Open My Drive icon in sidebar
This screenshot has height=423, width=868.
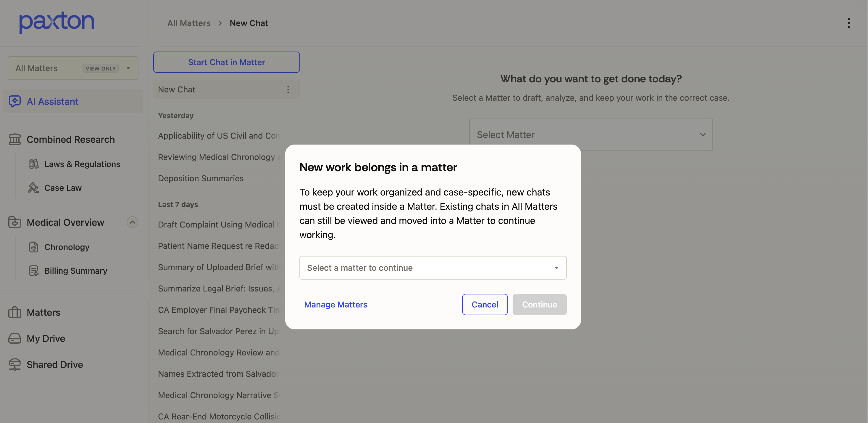pos(14,338)
